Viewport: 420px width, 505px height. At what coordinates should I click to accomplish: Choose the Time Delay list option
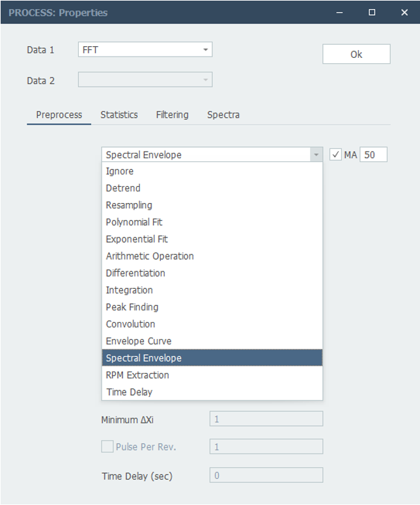(x=212, y=392)
